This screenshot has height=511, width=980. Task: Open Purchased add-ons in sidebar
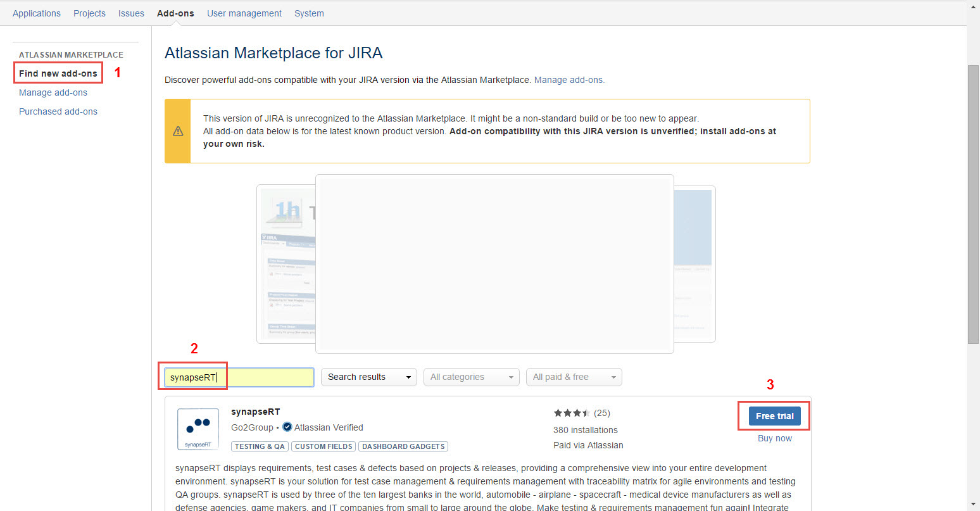58,111
